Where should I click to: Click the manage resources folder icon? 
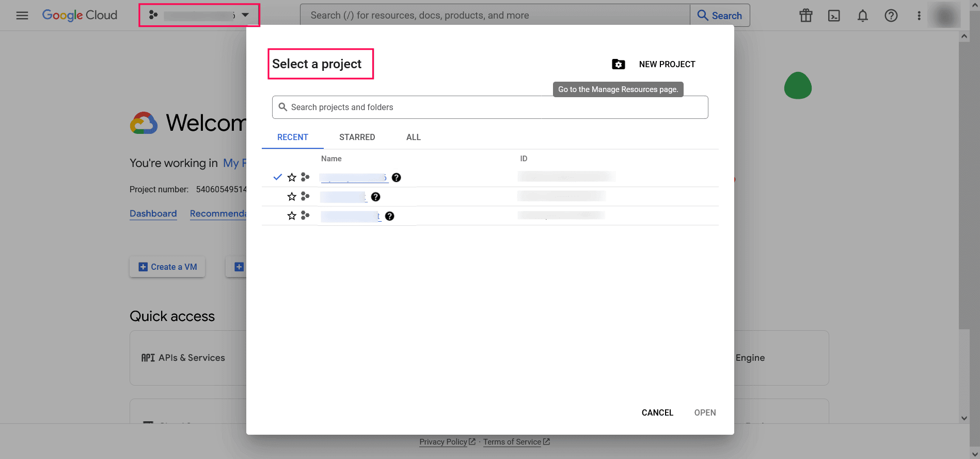618,64
